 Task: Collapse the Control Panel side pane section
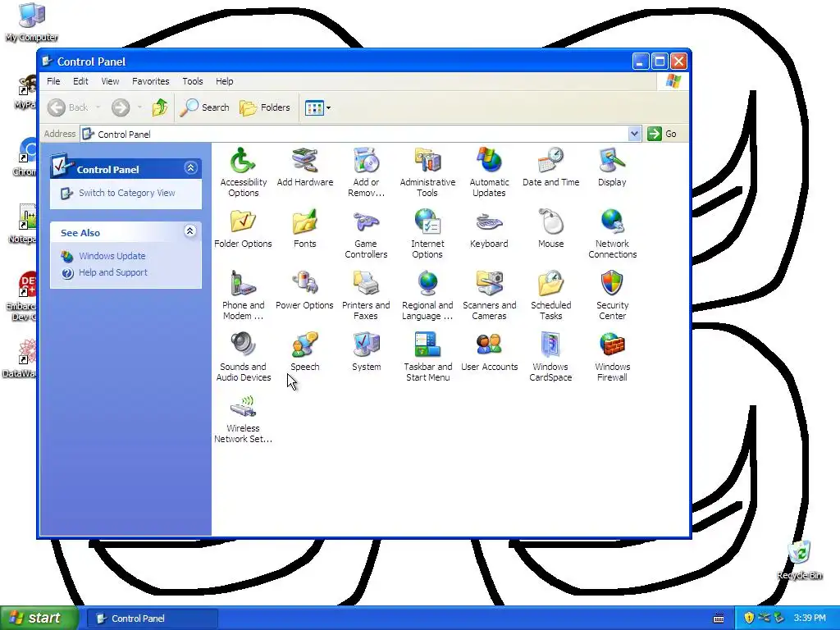tap(190, 168)
